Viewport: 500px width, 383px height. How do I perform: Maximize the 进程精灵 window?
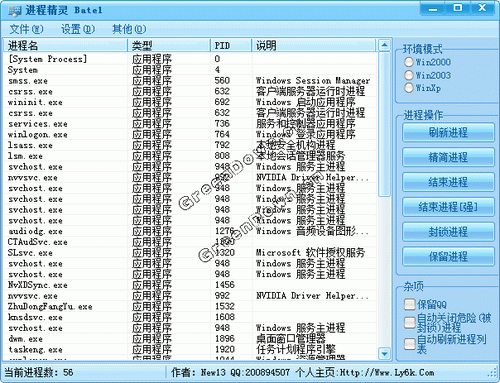[x=458, y=8]
